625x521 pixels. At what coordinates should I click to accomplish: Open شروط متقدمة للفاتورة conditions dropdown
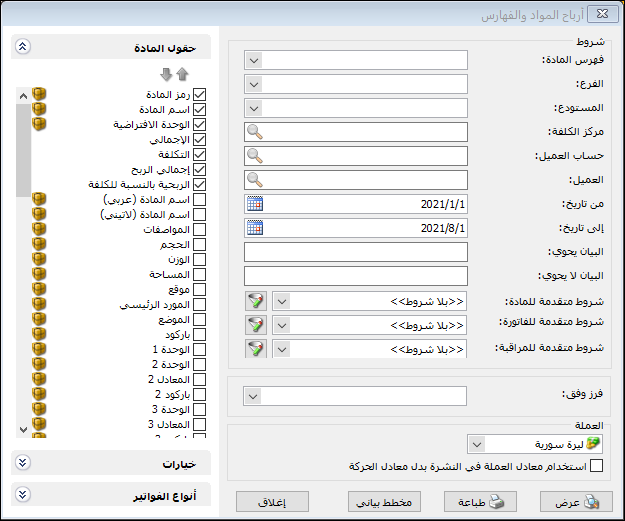point(282,325)
